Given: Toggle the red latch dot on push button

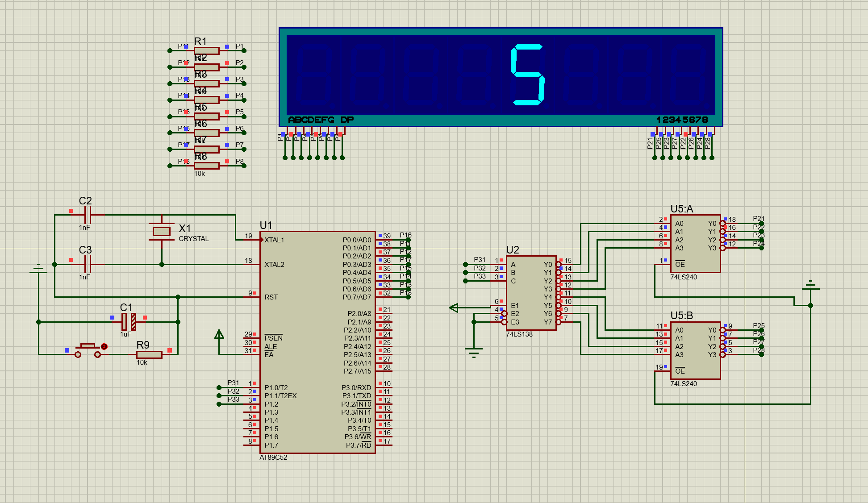Looking at the screenshot, I should click(104, 346).
